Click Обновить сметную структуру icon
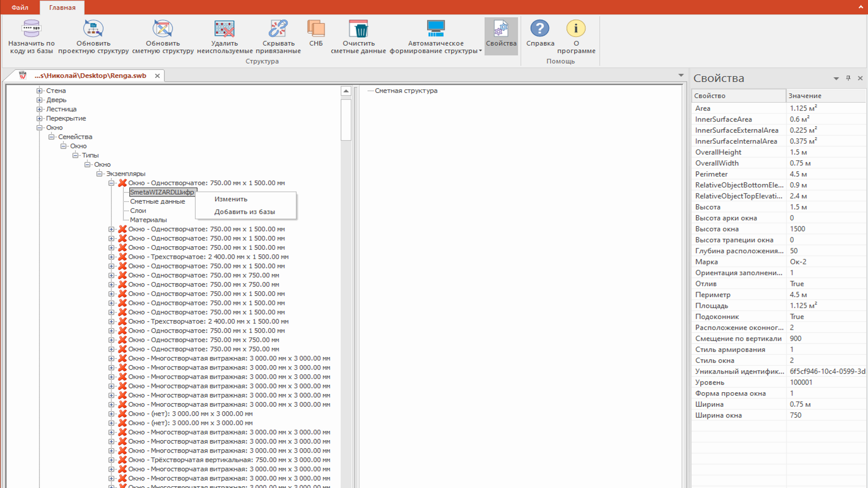 click(163, 28)
